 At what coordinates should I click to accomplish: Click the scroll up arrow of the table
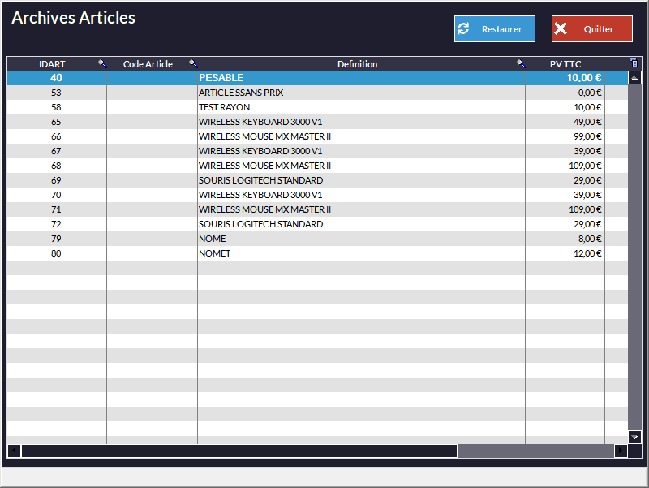click(634, 77)
